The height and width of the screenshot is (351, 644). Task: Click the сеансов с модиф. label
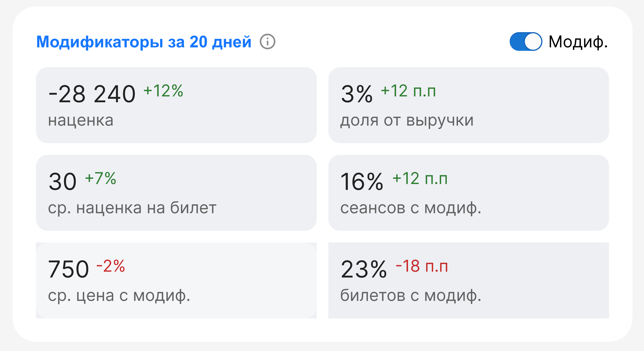(x=411, y=208)
